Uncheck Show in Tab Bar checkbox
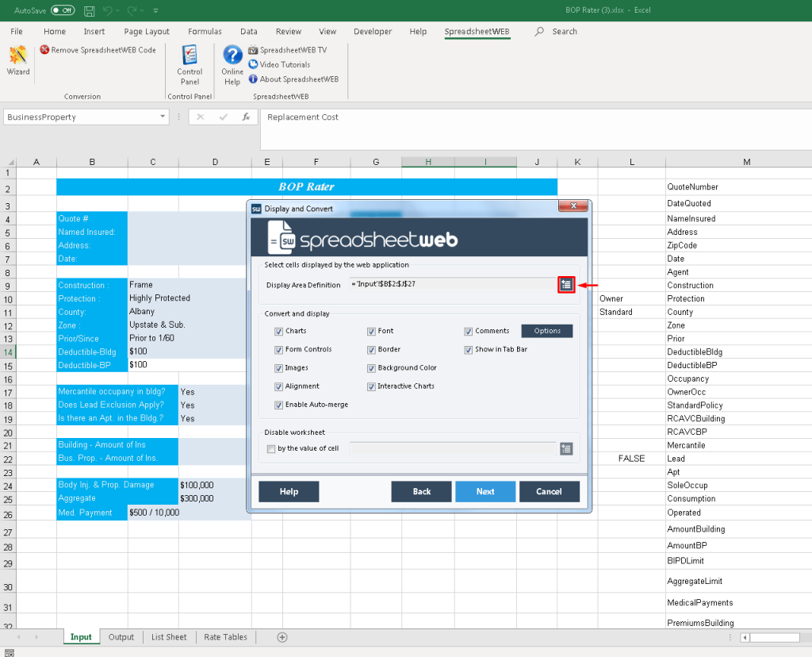The image size is (812, 657). [468, 350]
